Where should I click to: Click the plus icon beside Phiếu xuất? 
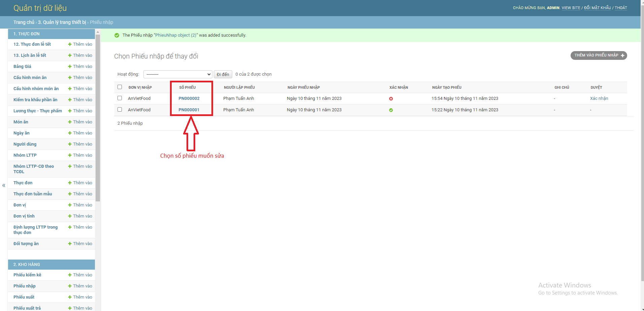pos(70,297)
